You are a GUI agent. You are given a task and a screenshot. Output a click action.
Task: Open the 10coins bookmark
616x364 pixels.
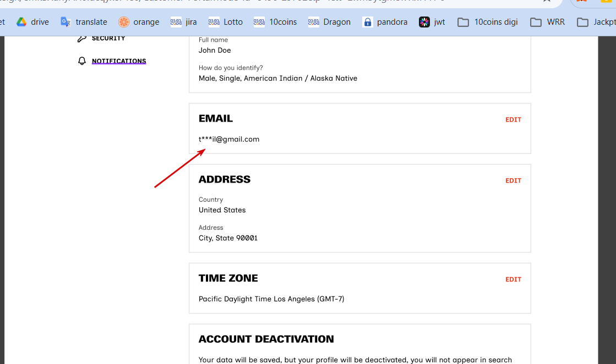point(275,22)
